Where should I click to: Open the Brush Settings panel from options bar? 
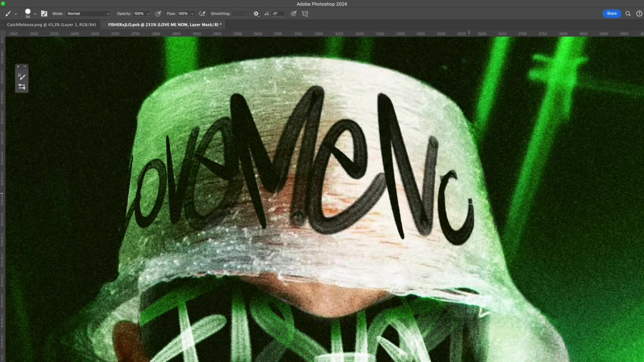44,14
